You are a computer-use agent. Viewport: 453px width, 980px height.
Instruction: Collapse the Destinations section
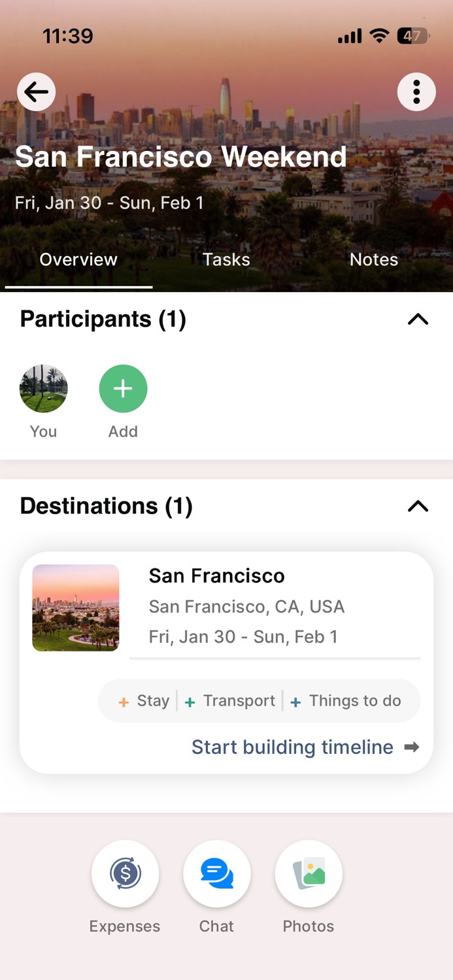[x=418, y=506]
